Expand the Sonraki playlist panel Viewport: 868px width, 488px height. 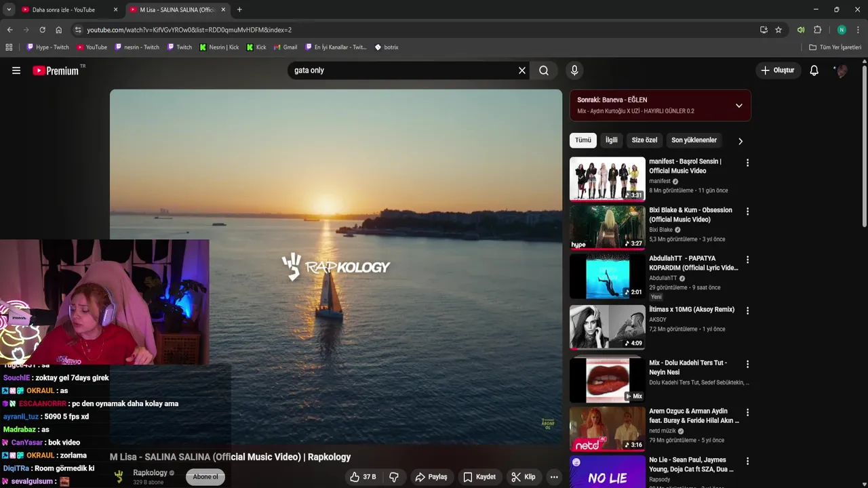click(739, 106)
